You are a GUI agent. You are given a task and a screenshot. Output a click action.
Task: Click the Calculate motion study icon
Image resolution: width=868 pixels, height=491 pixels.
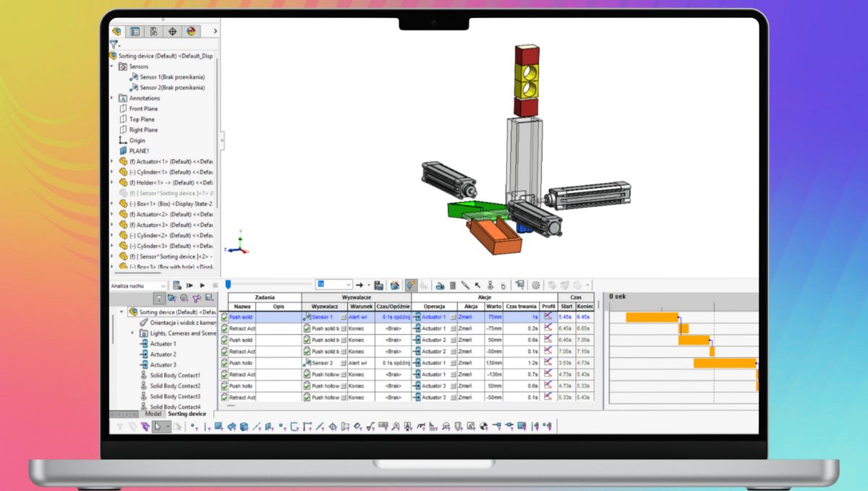tap(177, 286)
